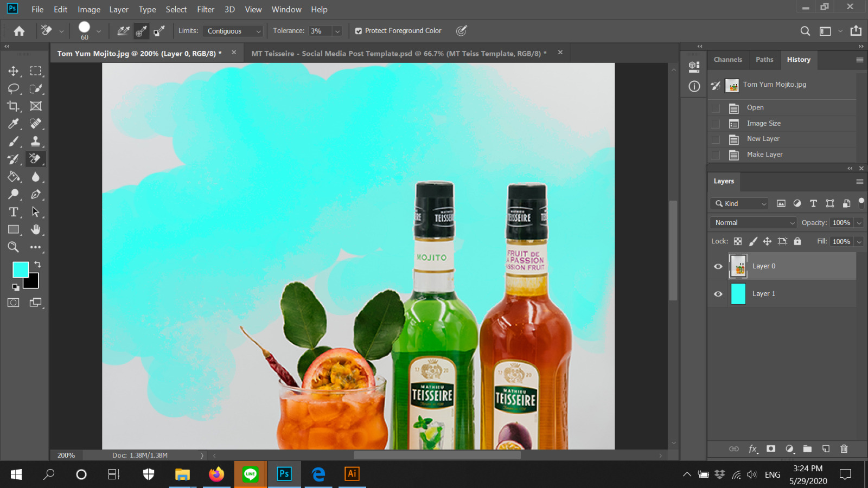Click the black background color swatch
The image size is (868, 488).
[x=33, y=283]
